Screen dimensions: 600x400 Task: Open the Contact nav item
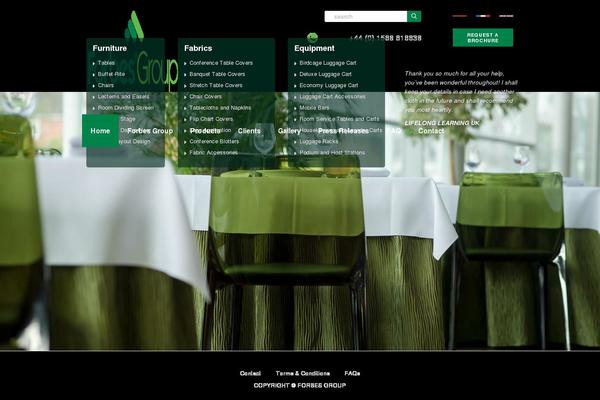(431, 131)
